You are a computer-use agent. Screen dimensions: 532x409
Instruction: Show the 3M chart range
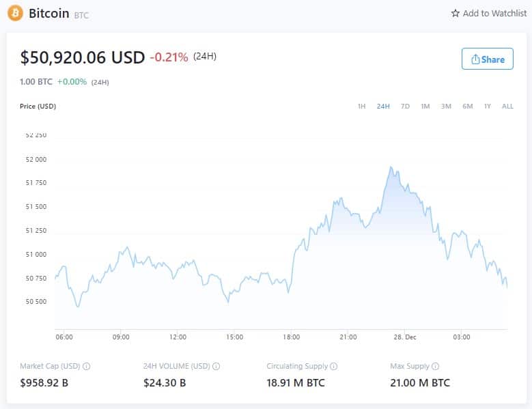(446, 106)
